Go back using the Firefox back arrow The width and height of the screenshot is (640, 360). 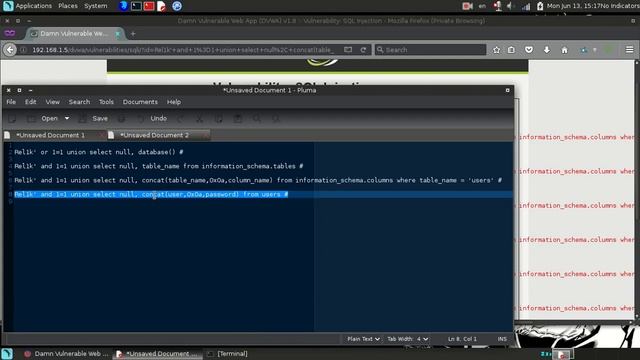pos(10,50)
